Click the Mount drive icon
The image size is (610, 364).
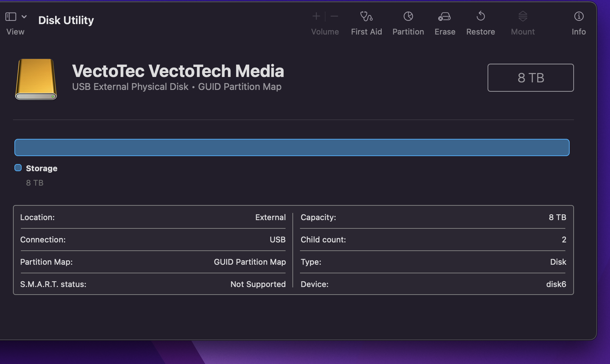[x=522, y=16]
